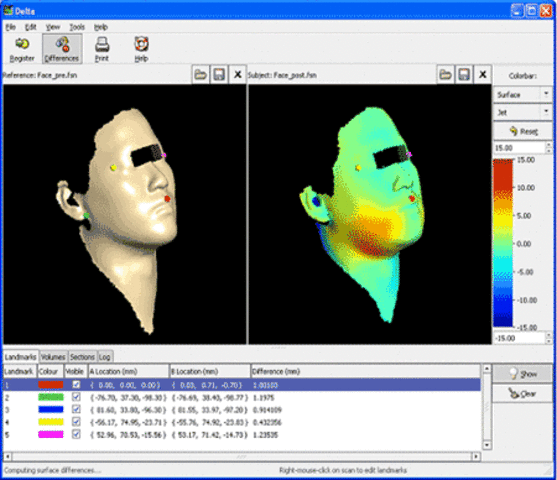Switch to the Volumes tab
The image size is (557, 480).
pyautogui.click(x=53, y=357)
